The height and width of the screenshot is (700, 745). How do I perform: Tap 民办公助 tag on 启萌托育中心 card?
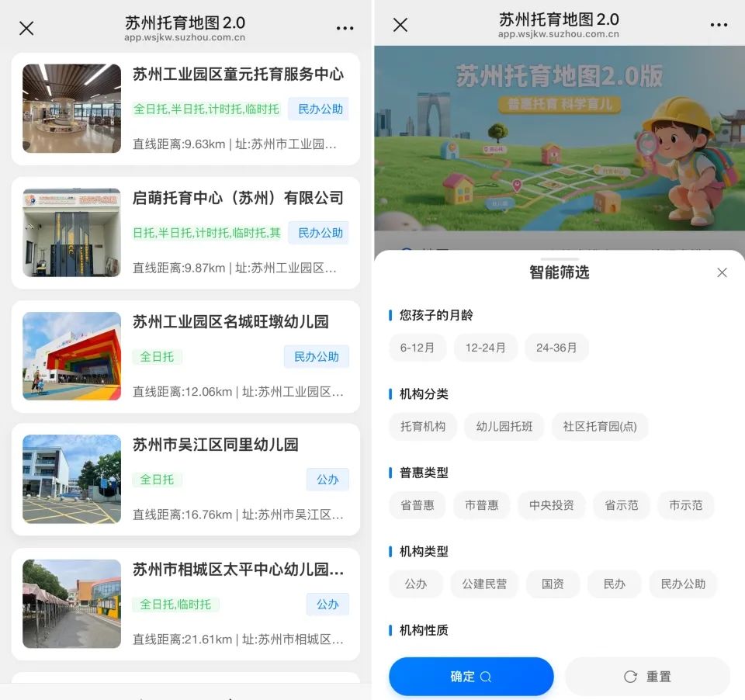[320, 233]
